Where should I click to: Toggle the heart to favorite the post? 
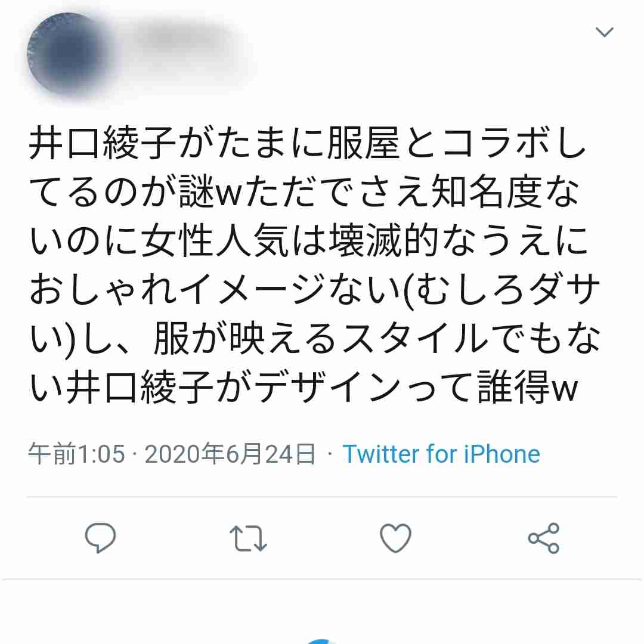point(395,538)
